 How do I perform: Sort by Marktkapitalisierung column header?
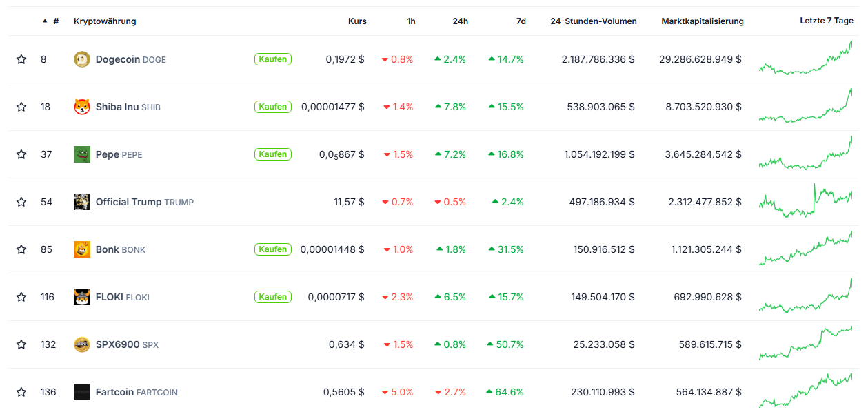[702, 21]
